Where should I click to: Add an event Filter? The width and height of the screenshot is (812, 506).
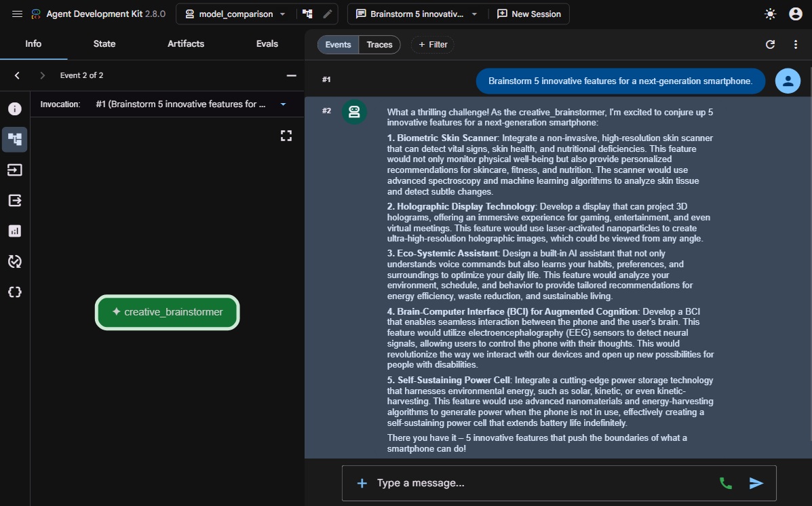pos(432,45)
